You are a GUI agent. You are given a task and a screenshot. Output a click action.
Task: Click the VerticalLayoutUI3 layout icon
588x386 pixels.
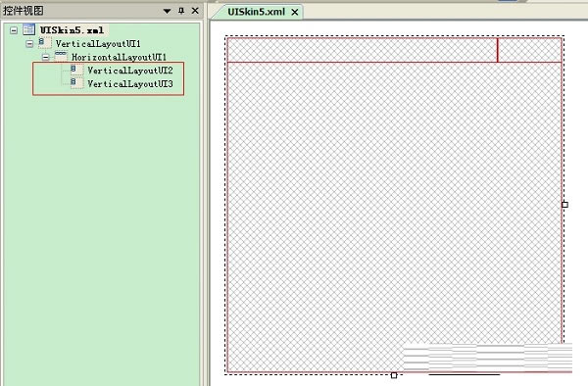point(76,83)
